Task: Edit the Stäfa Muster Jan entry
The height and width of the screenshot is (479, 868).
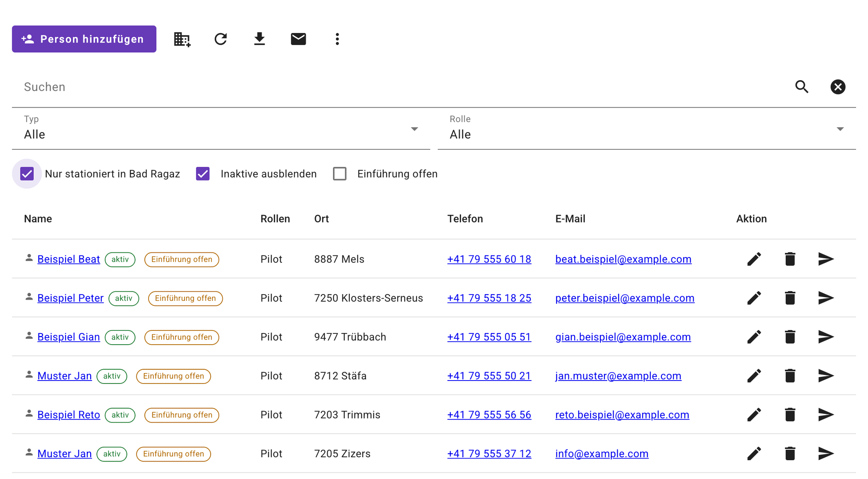Action: 754,376
